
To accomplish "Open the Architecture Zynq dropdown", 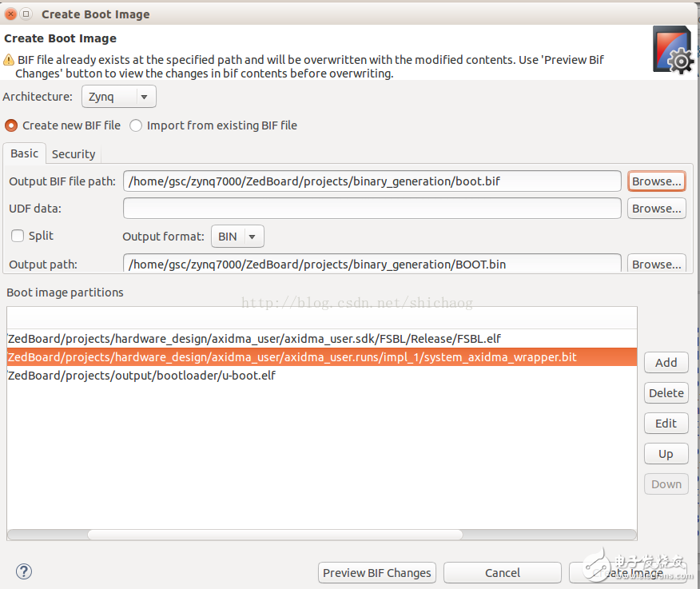I will click(119, 97).
